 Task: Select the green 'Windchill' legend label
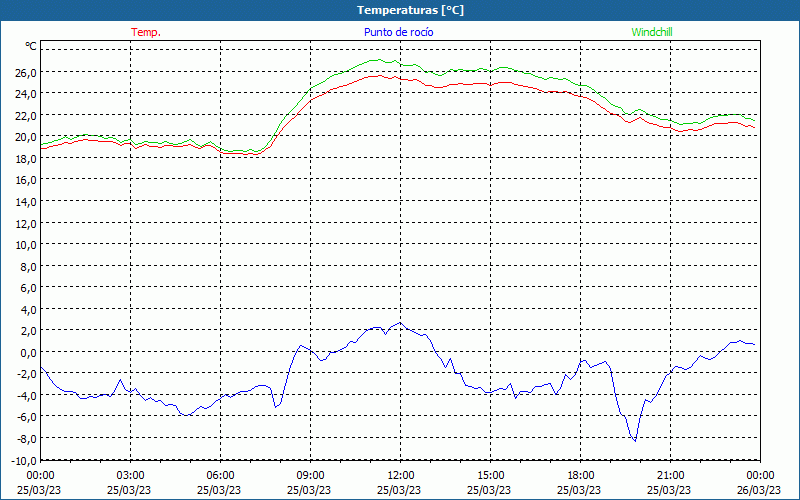pyautogui.click(x=652, y=32)
